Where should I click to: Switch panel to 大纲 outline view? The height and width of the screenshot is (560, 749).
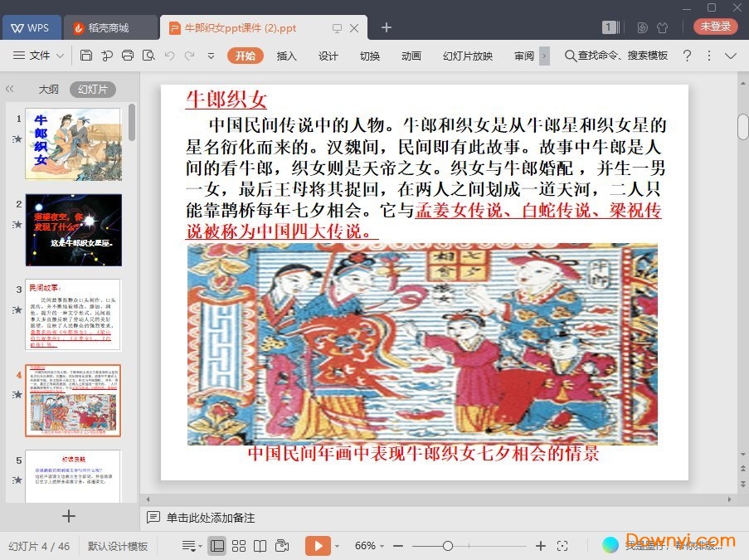[48, 90]
